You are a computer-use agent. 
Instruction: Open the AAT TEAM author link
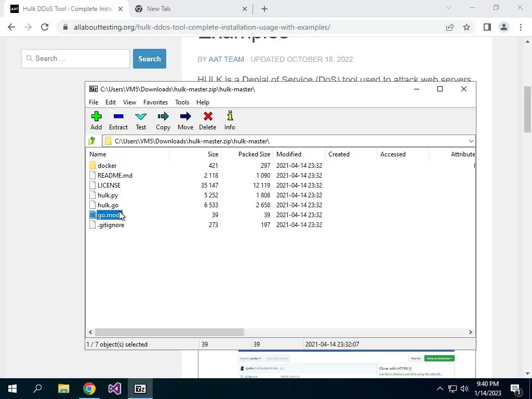(227, 59)
